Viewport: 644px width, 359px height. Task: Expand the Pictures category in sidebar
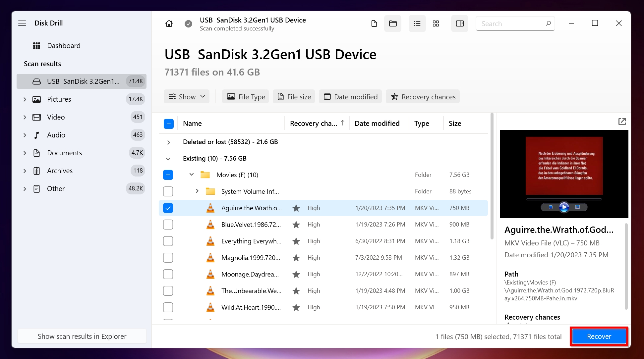click(x=25, y=99)
